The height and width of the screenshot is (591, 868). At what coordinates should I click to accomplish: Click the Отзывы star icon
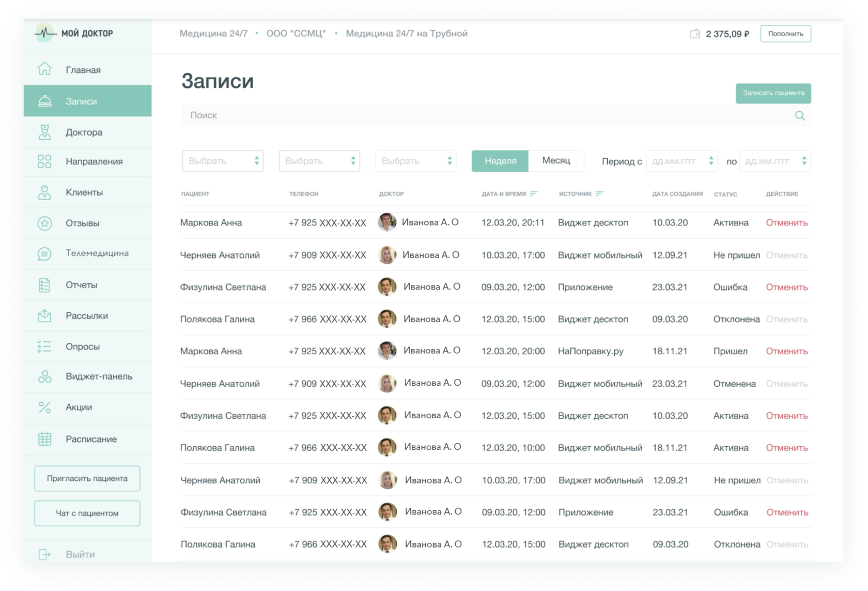point(44,223)
